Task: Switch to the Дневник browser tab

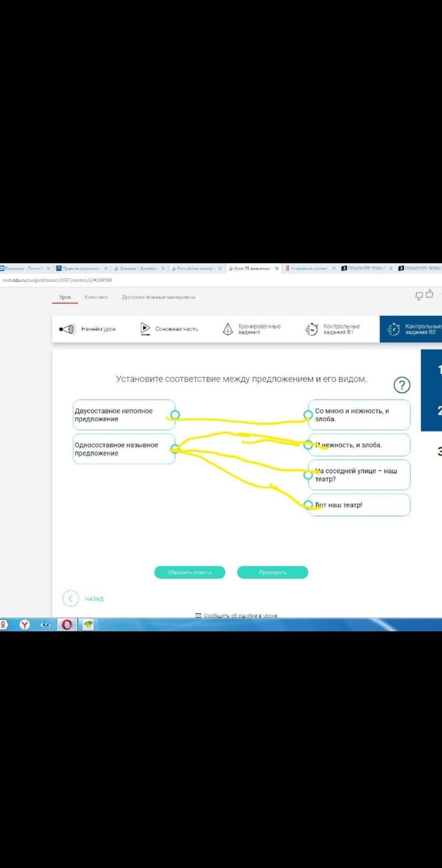Action: click(138, 268)
